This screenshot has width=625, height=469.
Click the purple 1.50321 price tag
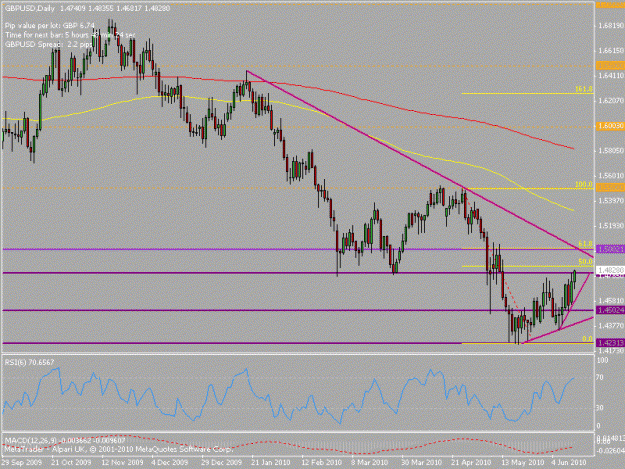click(610, 249)
